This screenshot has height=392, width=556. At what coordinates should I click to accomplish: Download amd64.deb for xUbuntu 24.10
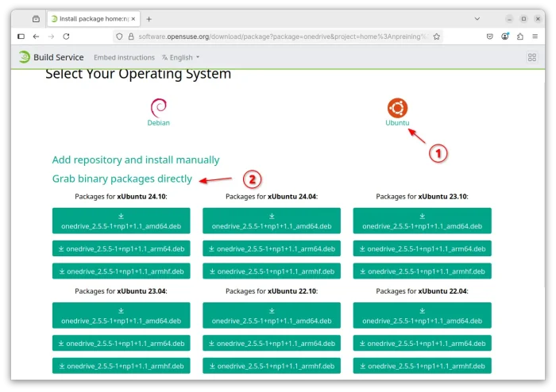121,221
